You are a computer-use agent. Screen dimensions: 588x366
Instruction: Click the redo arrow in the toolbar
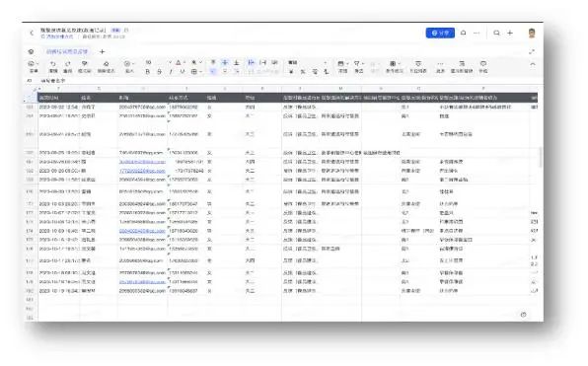[x=68, y=64]
